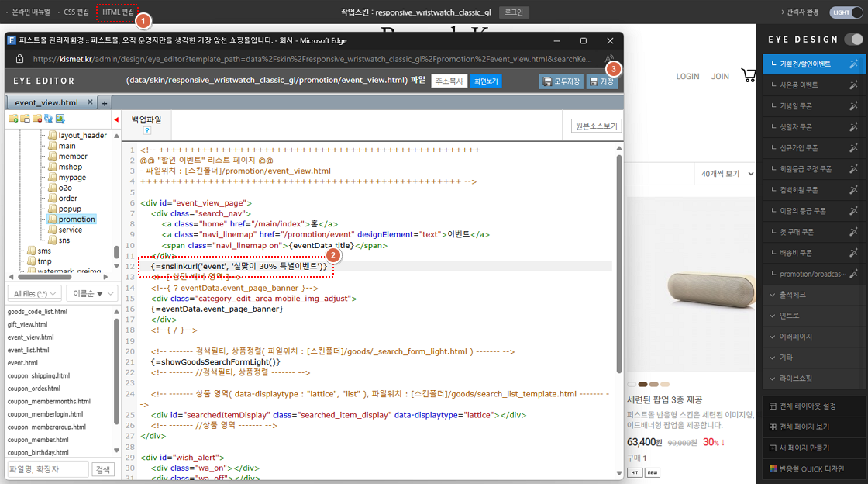868x484 pixels.
Task: Click the 원본소스보기 button
Action: pos(596,126)
